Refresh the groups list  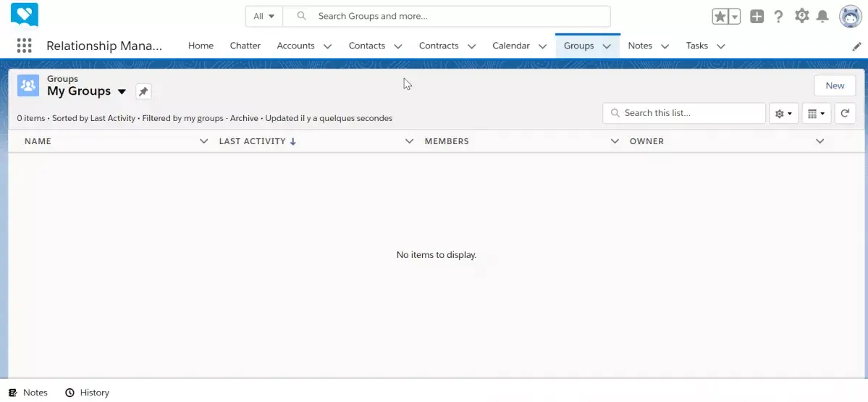pos(845,114)
